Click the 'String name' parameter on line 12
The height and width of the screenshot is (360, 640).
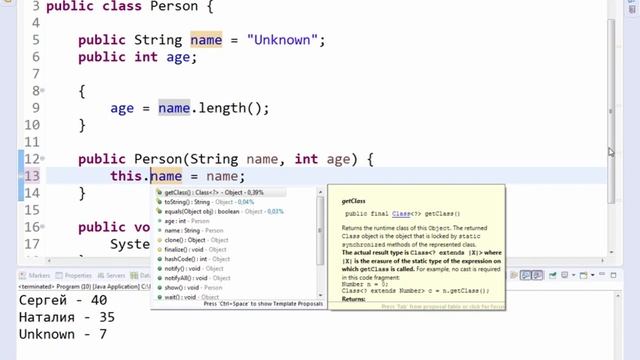(x=234, y=159)
